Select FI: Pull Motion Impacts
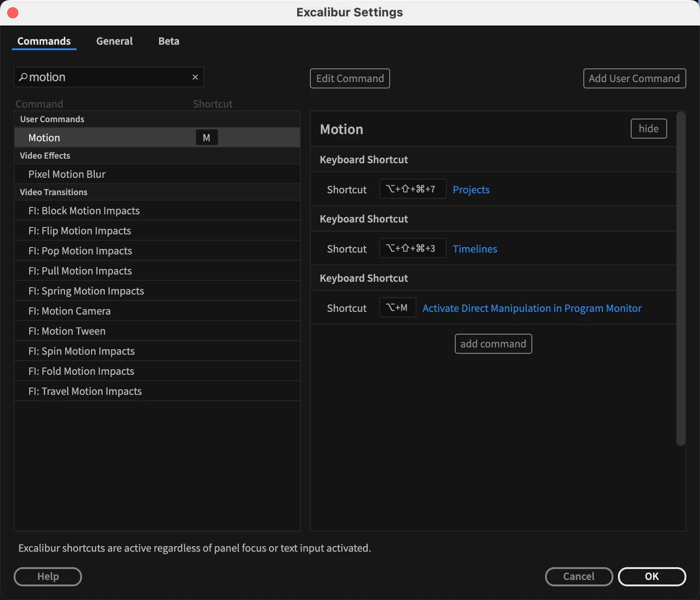700x600 pixels. (x=157, y=271)
